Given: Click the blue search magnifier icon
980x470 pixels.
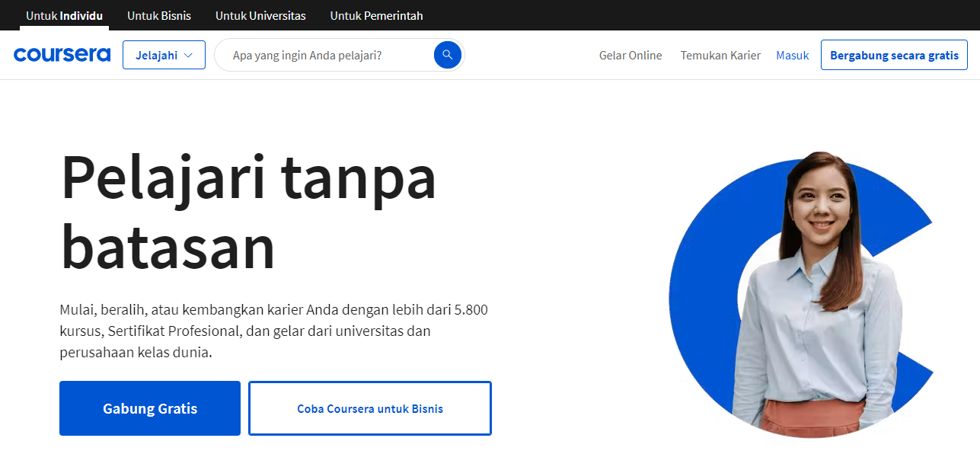Looking at the screenshot, I should pos(448,55).
